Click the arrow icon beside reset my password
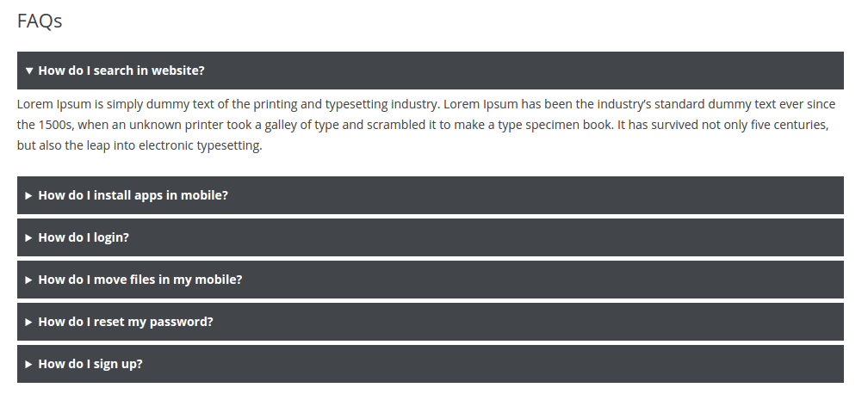 [x=28, y=322]
